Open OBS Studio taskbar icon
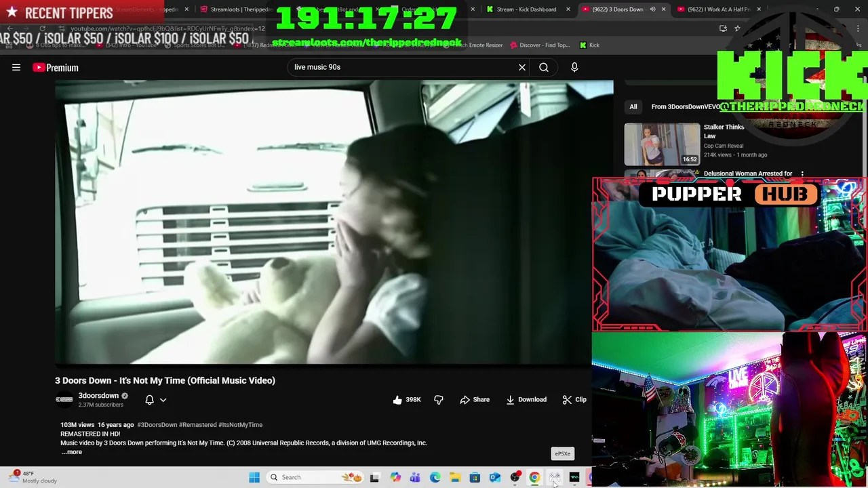This screenshot has width=868, height=488. [x=515, y=477]
